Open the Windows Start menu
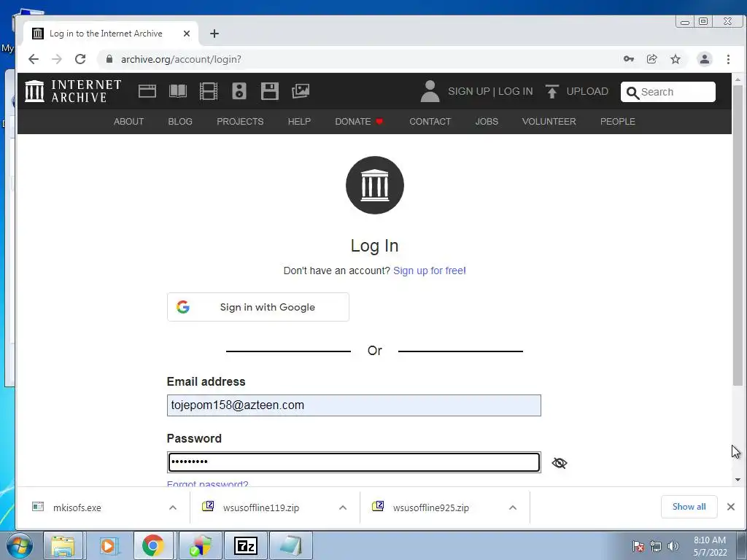Screen dimensions: 747x560 point(20,545)
